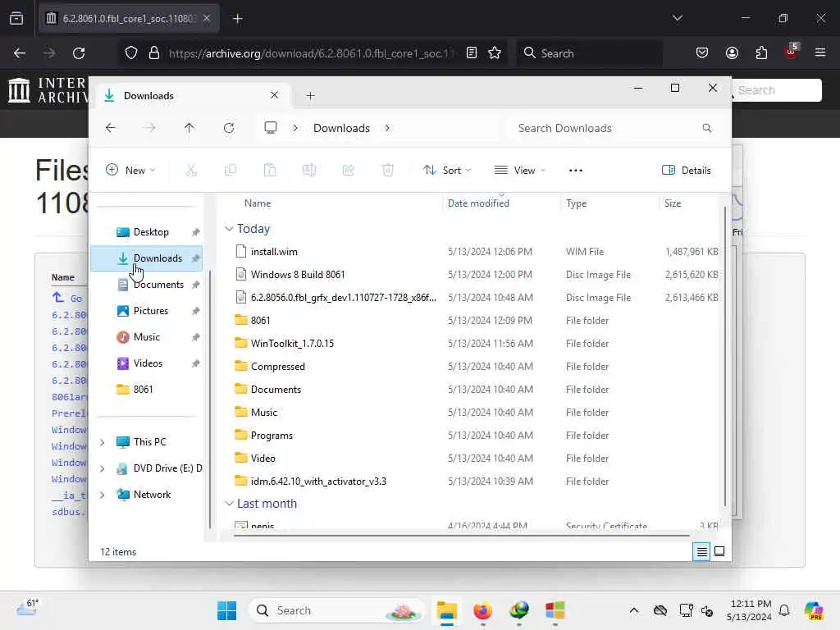Refresh the Downloads folder view
840x630 pixels.
[x=229, y=128]
